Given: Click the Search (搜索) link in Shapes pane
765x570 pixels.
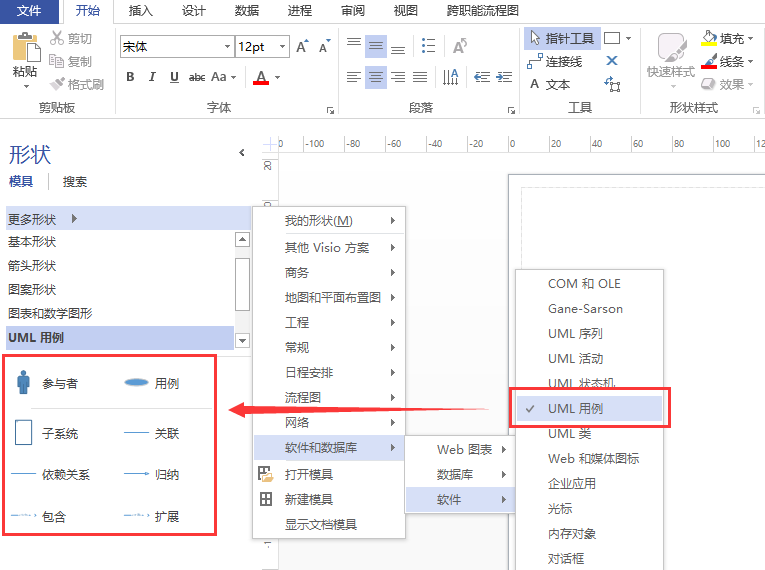Looking at the screenshot, I should pyautogui.click(x=75, y=182).
